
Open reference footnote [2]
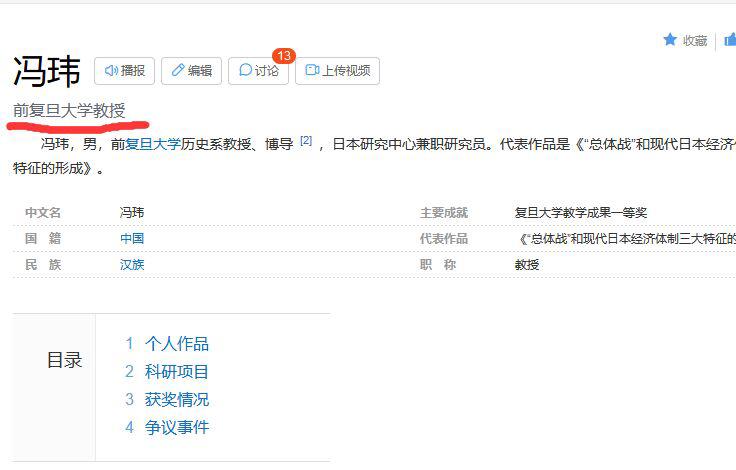click(x=306, y=141)
